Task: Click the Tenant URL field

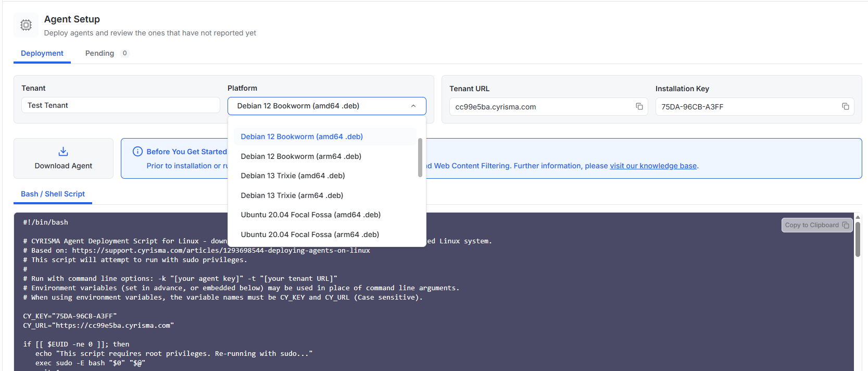Action: click(x=548, y=106)
